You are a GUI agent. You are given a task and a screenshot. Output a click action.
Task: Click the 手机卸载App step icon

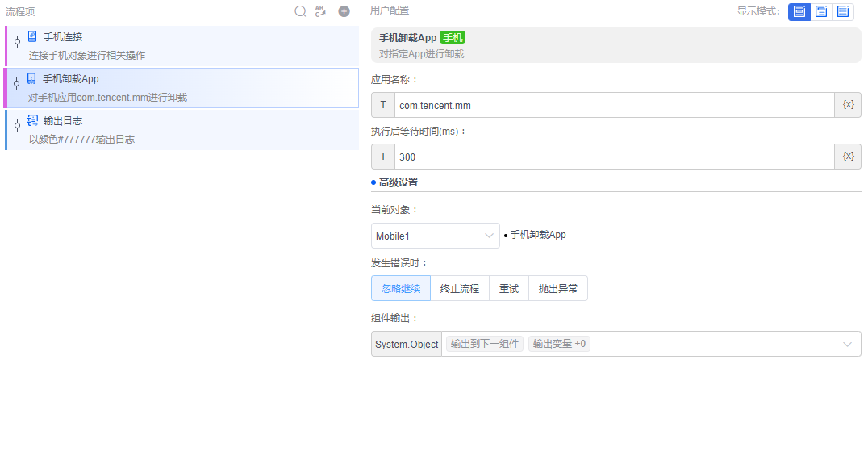pyautogui.click(x=31, y=78)
